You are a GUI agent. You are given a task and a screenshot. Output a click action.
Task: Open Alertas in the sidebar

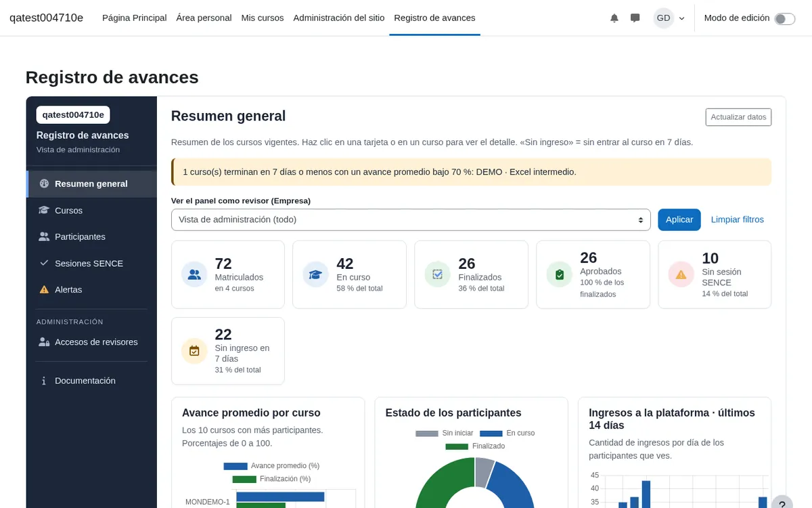point(91,289)
